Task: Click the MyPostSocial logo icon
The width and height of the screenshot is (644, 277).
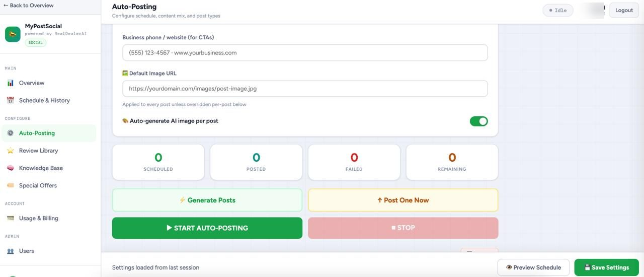Action: click(x=13, y=34)
